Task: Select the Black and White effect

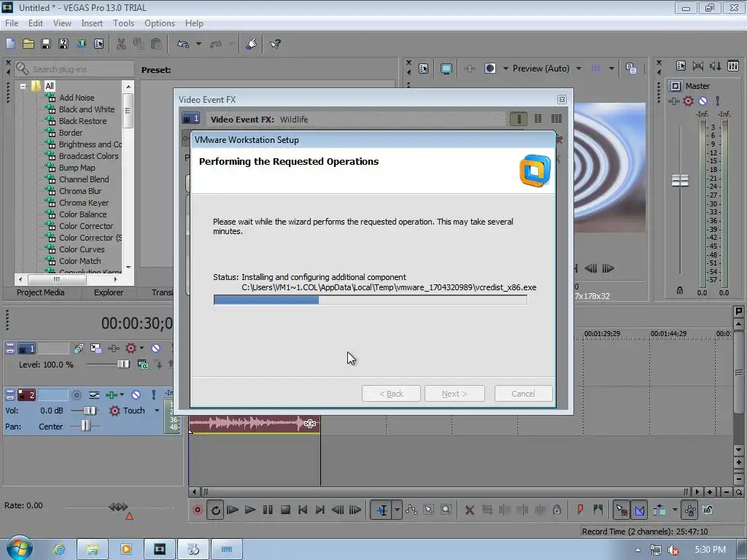Action: pos(87,109)
